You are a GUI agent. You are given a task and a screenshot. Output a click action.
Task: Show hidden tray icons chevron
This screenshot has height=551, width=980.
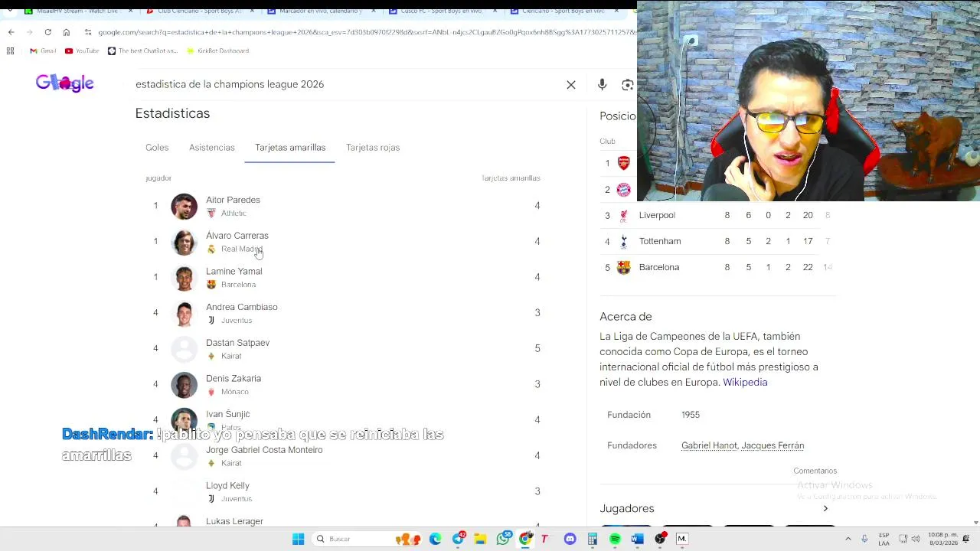848,539
